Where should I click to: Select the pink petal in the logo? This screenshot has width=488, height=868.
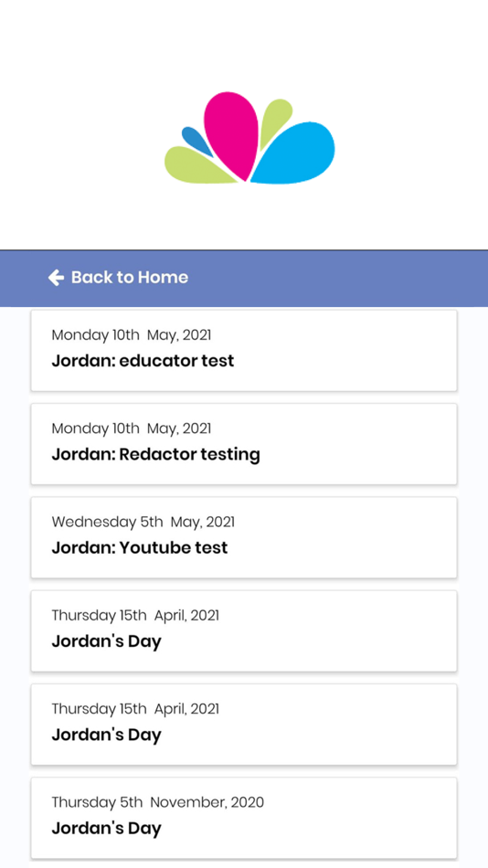(x=231, y=134)
